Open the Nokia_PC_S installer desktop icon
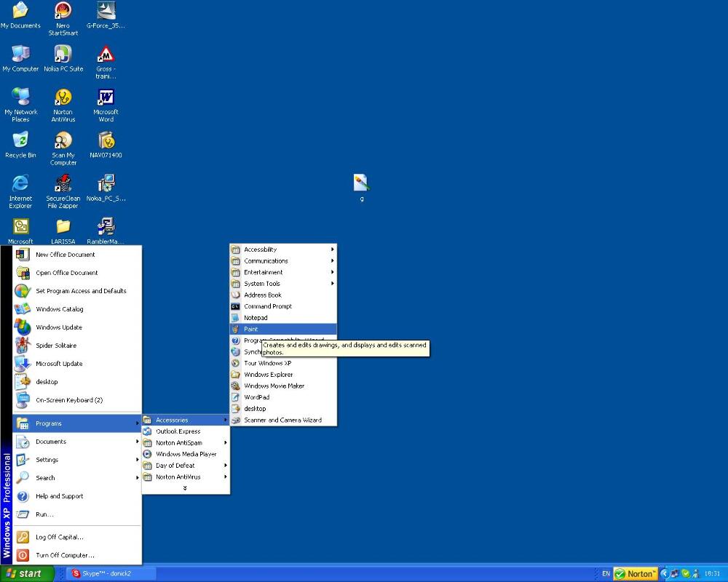The image size is (728, 582). (x=106, y=188)
